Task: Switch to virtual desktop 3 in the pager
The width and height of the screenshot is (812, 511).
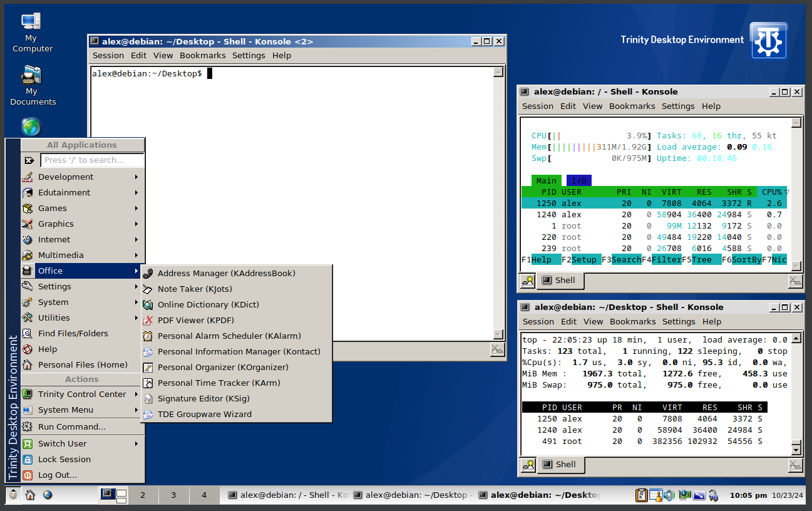Action: [x=173, y=495]
